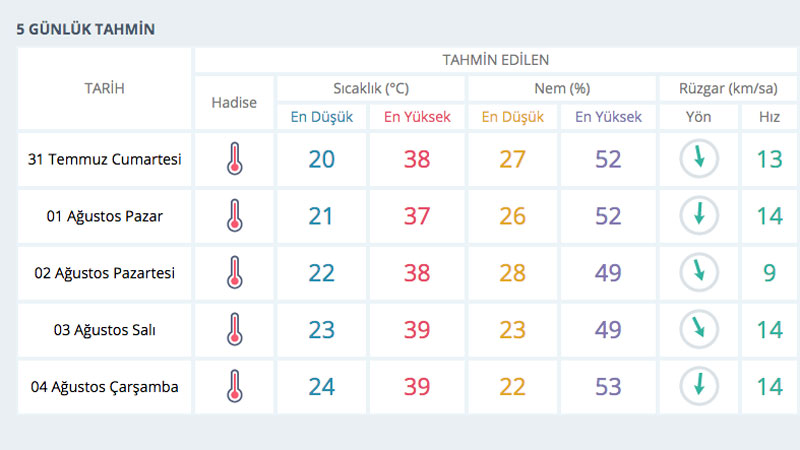Click the wind direction icon for 01 Ağustos

pyautogui.click(x=699, y=215)
